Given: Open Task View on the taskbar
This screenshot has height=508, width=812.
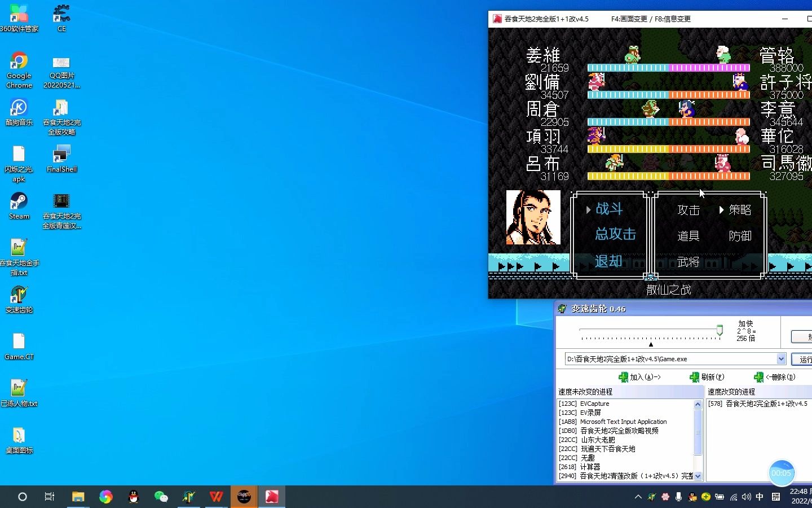Looking at the screenshot, I should pos(50,497).
